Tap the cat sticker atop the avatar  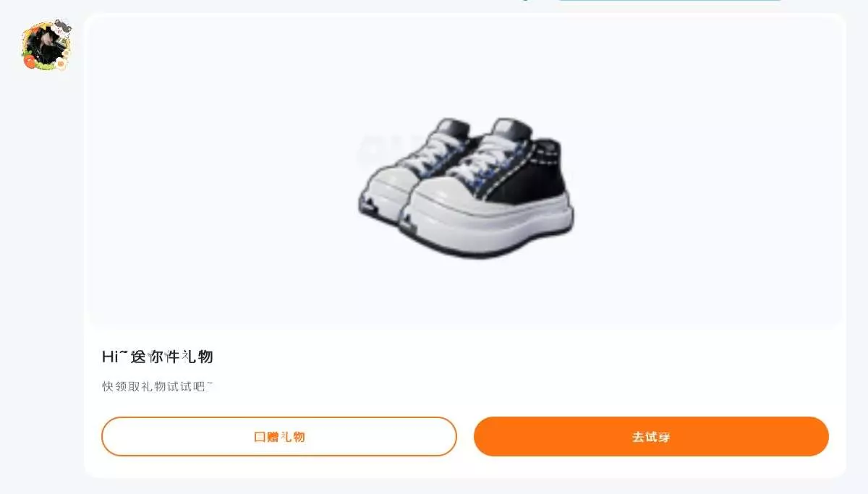click(x=63, y=27)
